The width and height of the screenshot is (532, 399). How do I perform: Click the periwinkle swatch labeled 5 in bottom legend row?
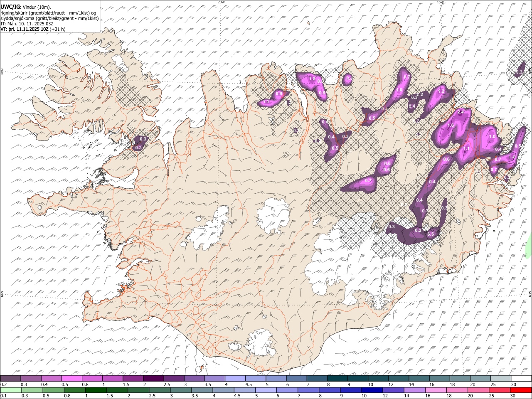tap(266, 390)
